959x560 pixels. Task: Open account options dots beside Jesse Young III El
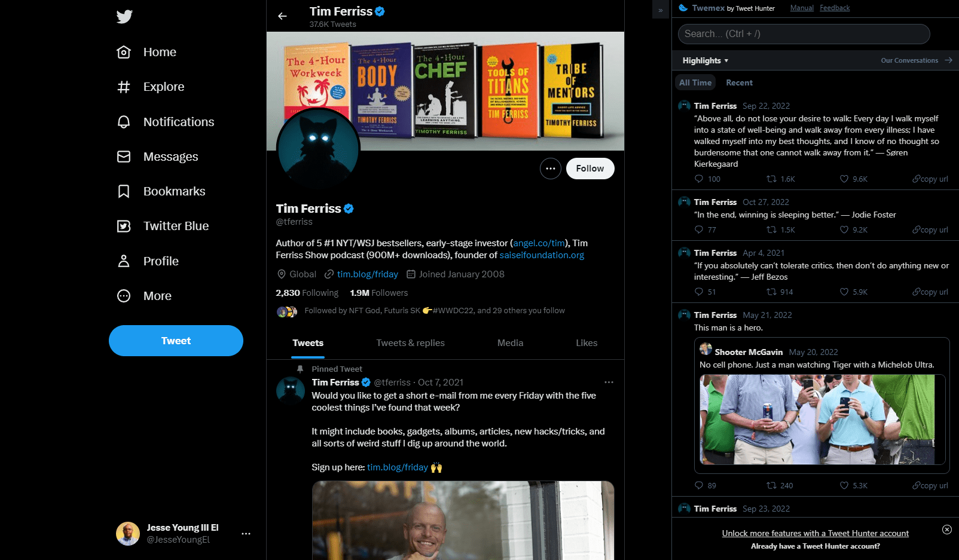click(x=246, y=534)
